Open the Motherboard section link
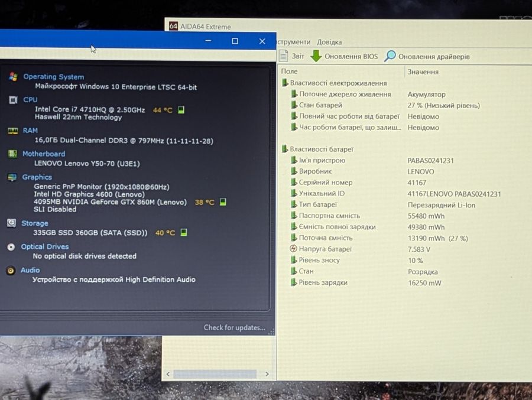This screenshot has height=400, width=532. pyautogui.click(x=44, y=154)
